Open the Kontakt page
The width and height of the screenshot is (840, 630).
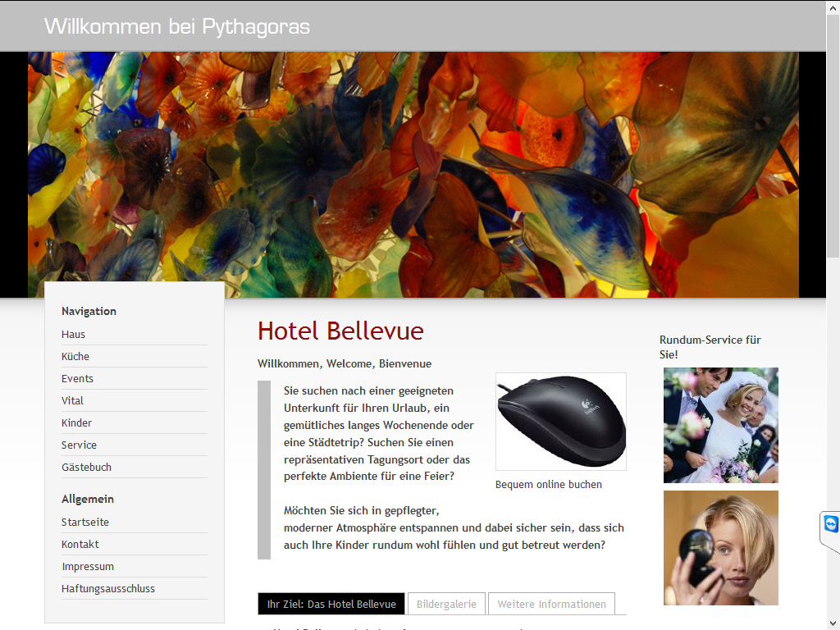pyautogui.click(x=80, y=545)
